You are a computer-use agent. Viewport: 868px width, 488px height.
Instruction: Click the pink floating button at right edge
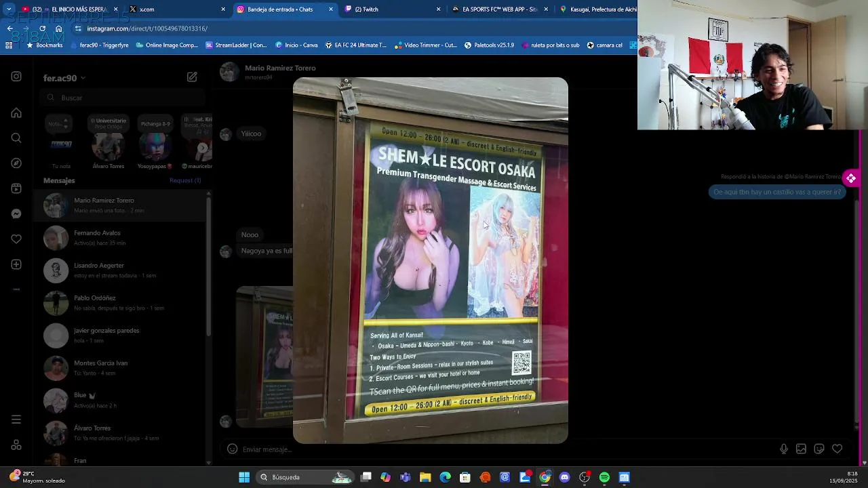851,178
